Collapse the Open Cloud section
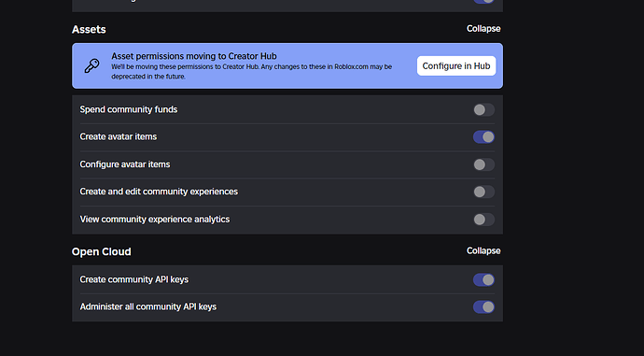Image resolution: width=644 pixels, height=356 pixels. [x=483, y=250]
